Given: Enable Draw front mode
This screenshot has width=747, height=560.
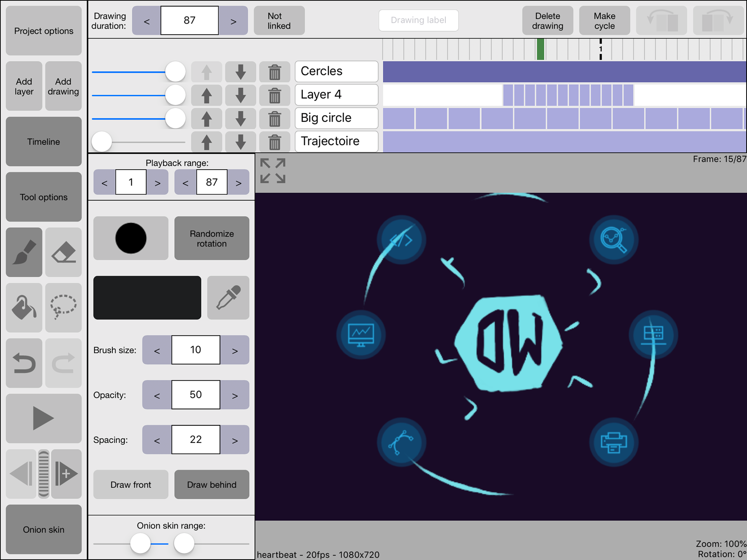Looking at the screenshot, I should coord(131,485).
